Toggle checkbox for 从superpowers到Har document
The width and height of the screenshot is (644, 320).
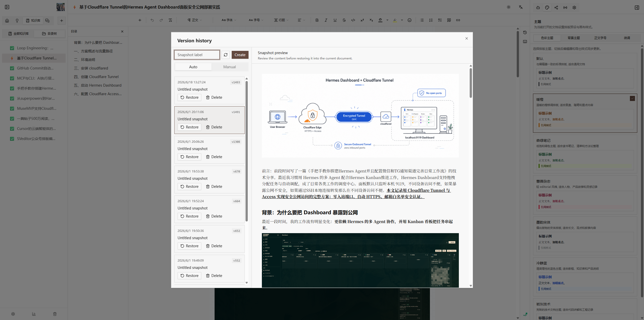point(12,98)
